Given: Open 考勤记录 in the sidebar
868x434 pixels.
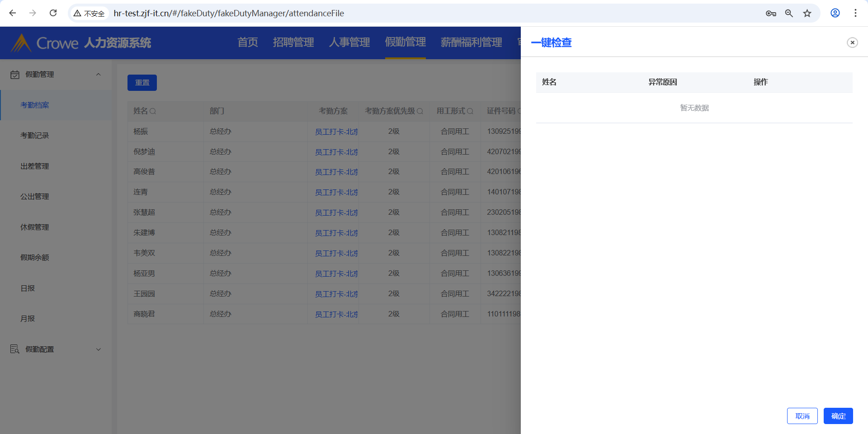Looking at the screenshot, I should [35, 136].
